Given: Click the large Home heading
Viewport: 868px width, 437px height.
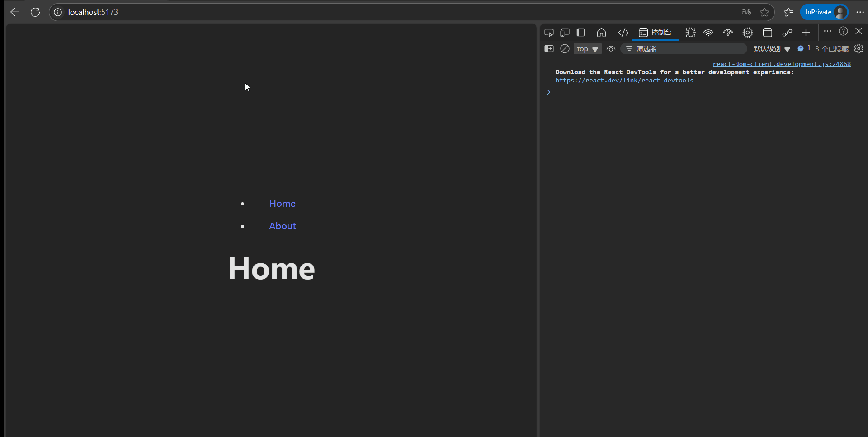Looking at the screenshot, I should tap(271, 269).
